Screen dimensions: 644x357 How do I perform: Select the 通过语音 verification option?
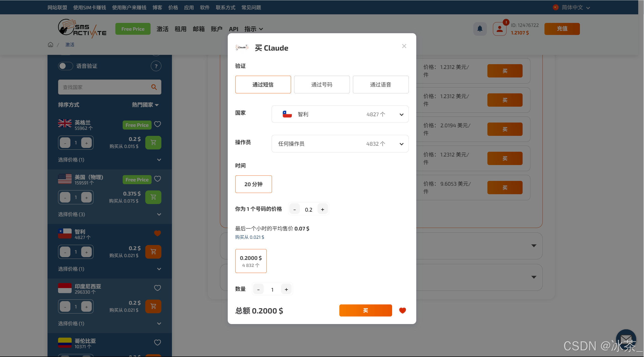pyautogui.click(x=380, y=85)
